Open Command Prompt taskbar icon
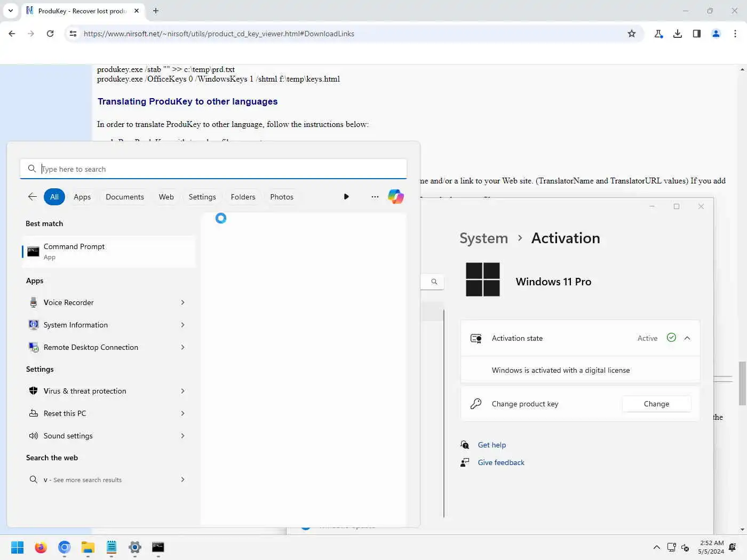 tap(158, 547)
